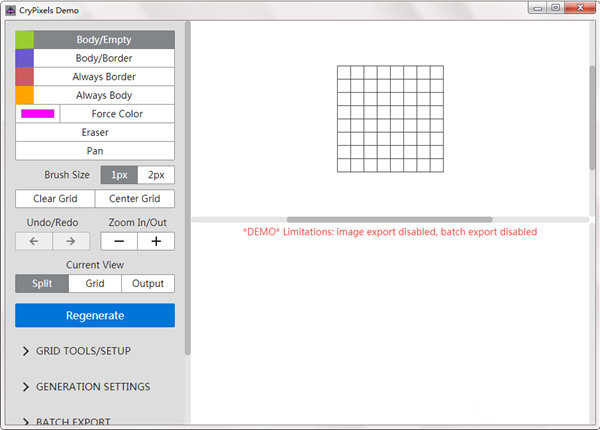
Task: Click the vertical scrollbar beside the canvas
Action: [592, 117]
